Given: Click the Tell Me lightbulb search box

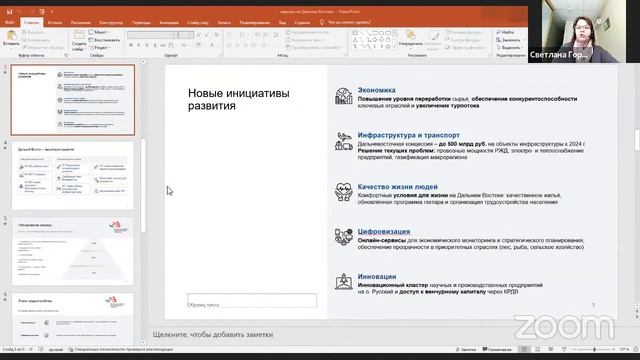Looking at the screenshot, I should tap(345, 22).
